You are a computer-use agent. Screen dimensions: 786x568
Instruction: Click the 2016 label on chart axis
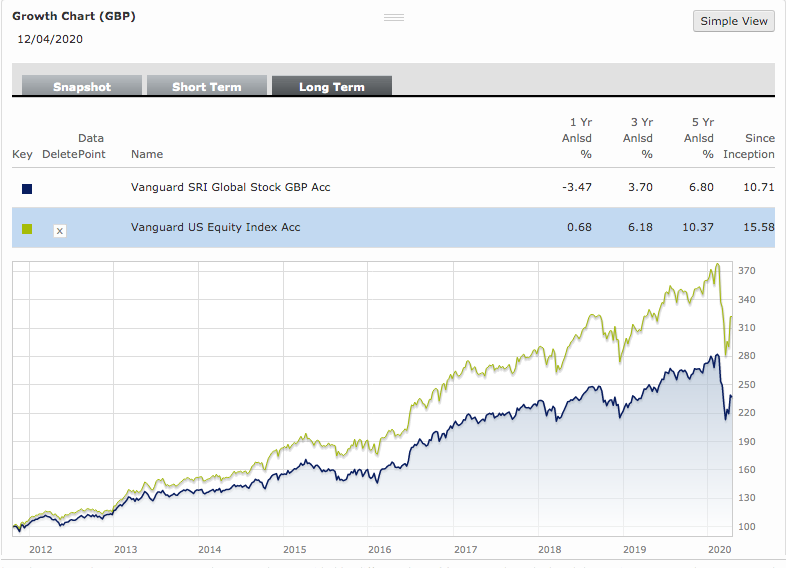(x=379, y=549)
